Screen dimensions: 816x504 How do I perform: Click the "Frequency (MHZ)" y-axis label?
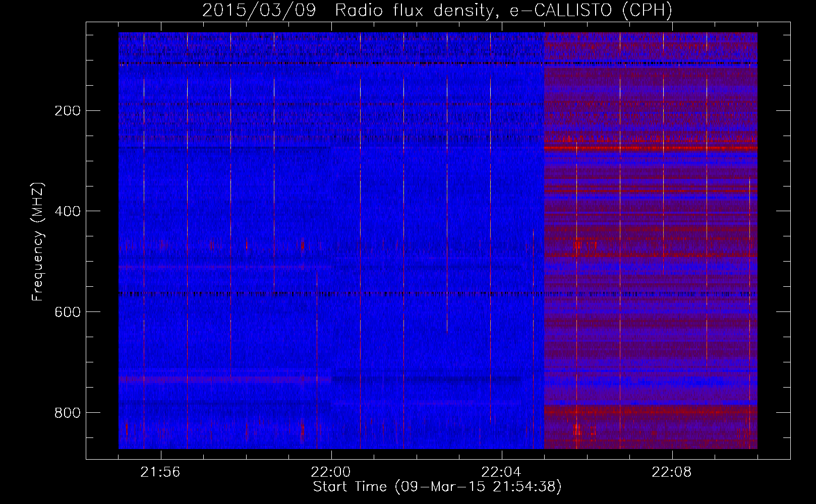[37, 241]
